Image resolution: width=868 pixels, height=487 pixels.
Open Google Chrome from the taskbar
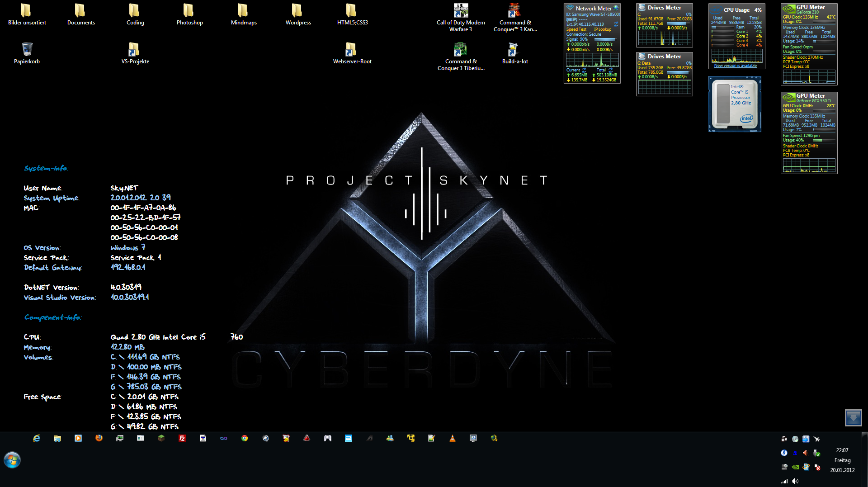(245, 438)
